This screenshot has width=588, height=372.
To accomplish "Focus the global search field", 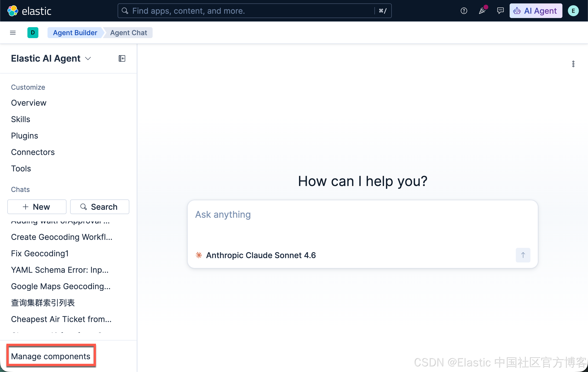I will click(x=255, y=11).
